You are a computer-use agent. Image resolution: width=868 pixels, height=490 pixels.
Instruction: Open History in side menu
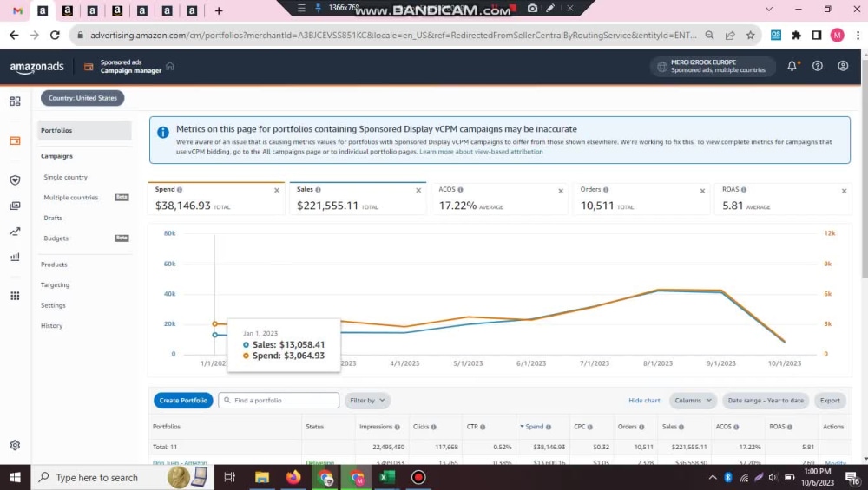pos(51,326)
